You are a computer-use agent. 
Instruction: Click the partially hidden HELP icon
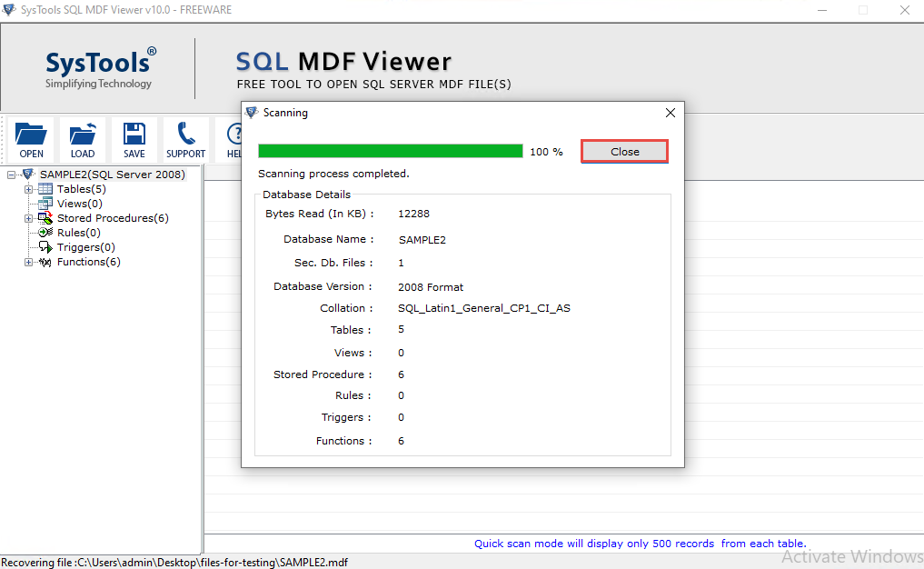coord(234,135)
